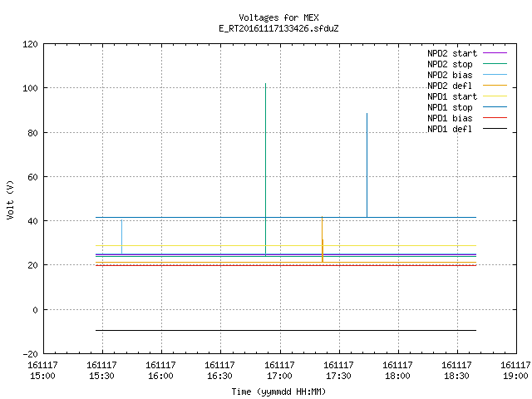Click the blue NPD1 stop legend line sample
The image size is (532, 399).
pyautogui.click(x=495, y=107)
